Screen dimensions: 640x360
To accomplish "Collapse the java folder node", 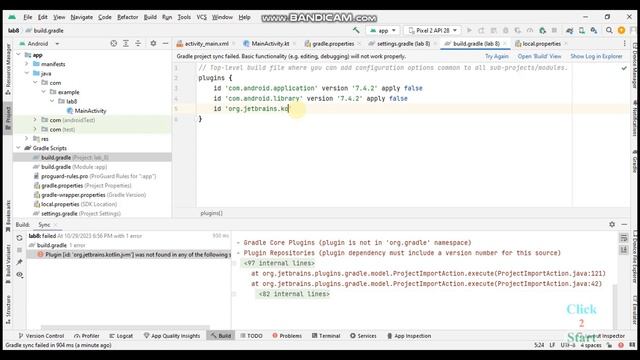I will click(x=27, y=73).
